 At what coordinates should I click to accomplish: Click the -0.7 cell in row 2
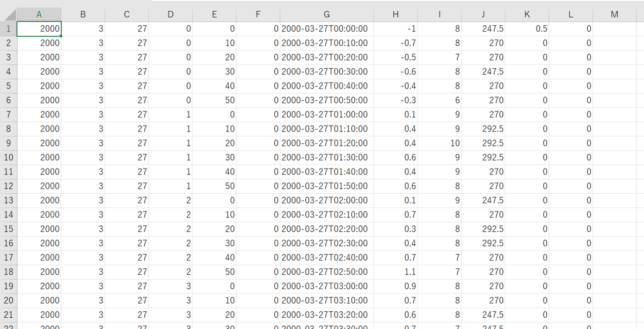point(396,43)
